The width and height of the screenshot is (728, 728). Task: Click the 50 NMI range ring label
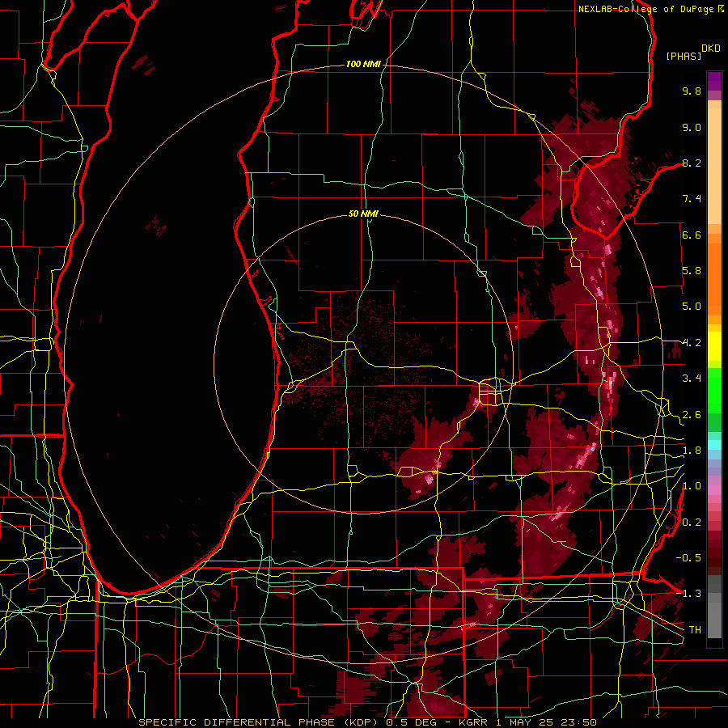(363, 214)
